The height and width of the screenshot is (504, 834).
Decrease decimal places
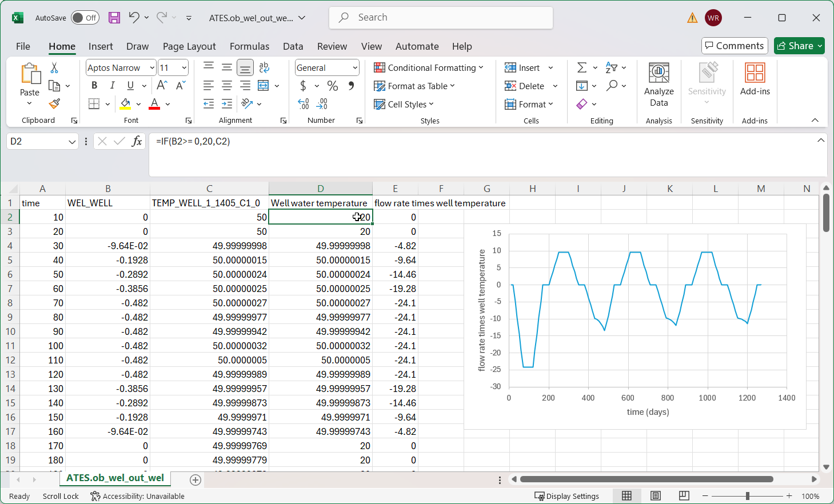point(322,104)
